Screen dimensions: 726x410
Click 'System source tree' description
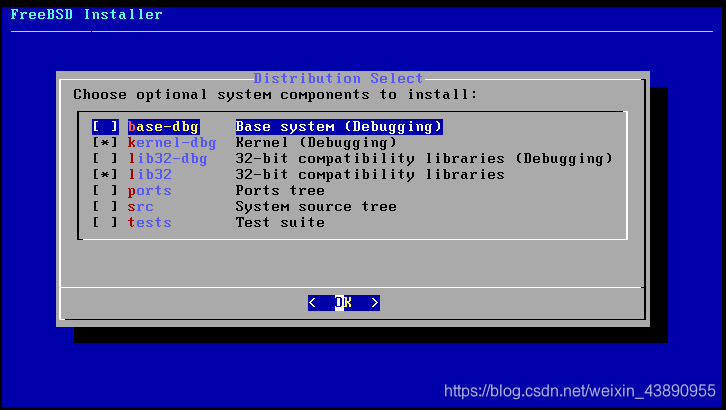pyautogui.click(x=316, y=206)
